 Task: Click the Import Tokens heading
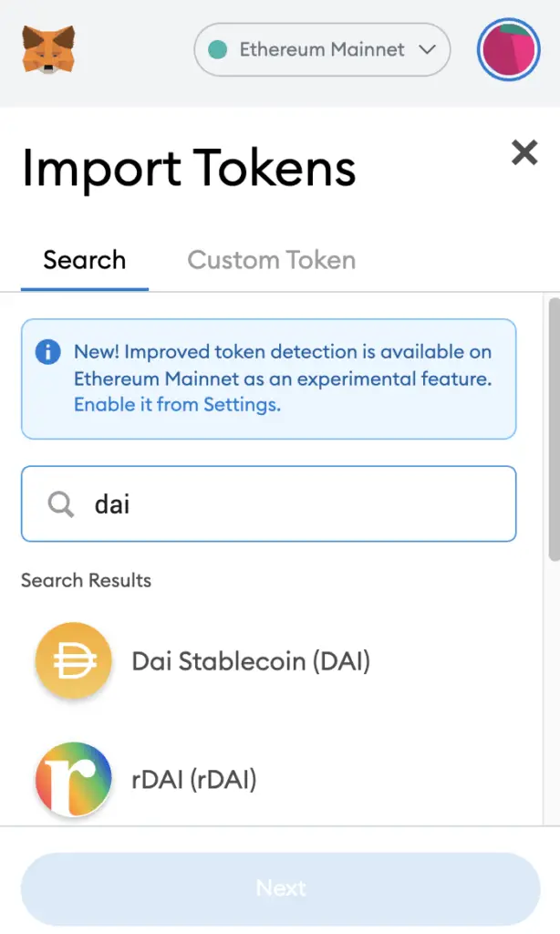tap(189, 169)
